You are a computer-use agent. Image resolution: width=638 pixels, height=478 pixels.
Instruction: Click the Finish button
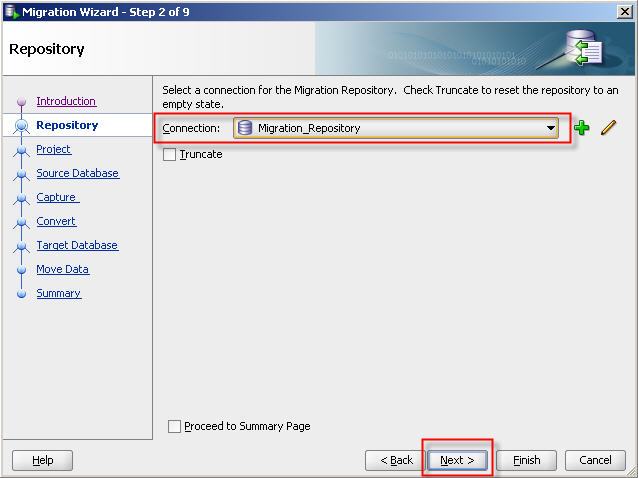click(527, 460)
